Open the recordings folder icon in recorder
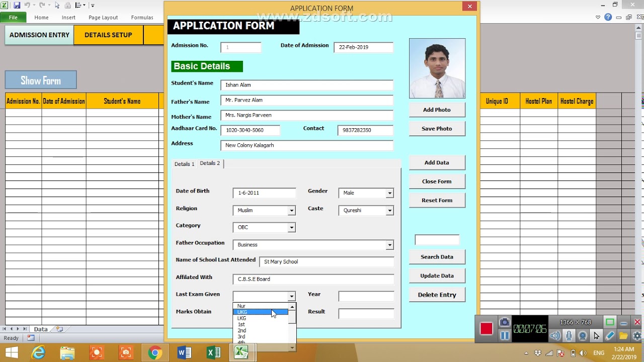Screen dimensions: 644x362 click(623, 335)
